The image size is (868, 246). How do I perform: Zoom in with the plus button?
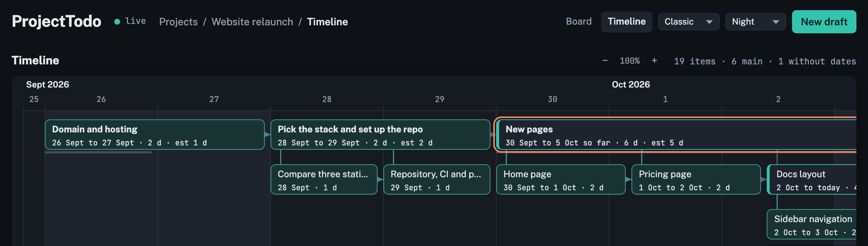tap(654, 61)
